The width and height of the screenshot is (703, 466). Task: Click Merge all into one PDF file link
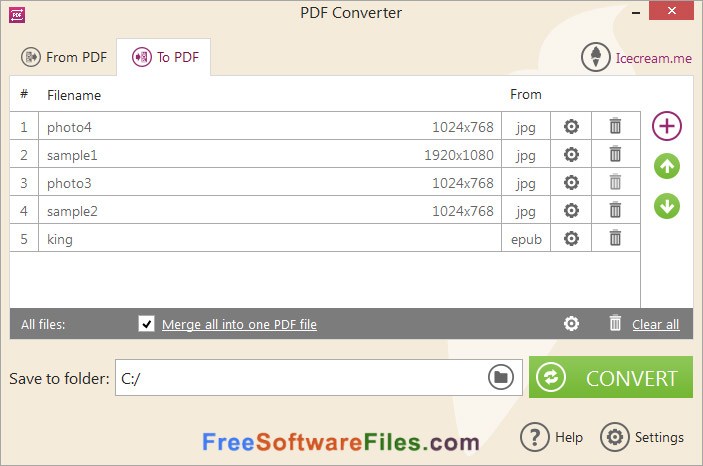pyautogui.click(x=239, y=324)
